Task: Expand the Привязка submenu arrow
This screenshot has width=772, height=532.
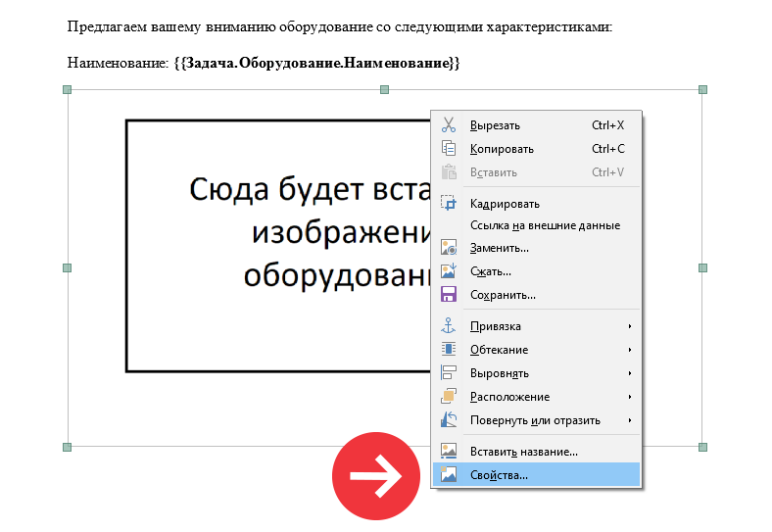Action: [x=630, y=326]
